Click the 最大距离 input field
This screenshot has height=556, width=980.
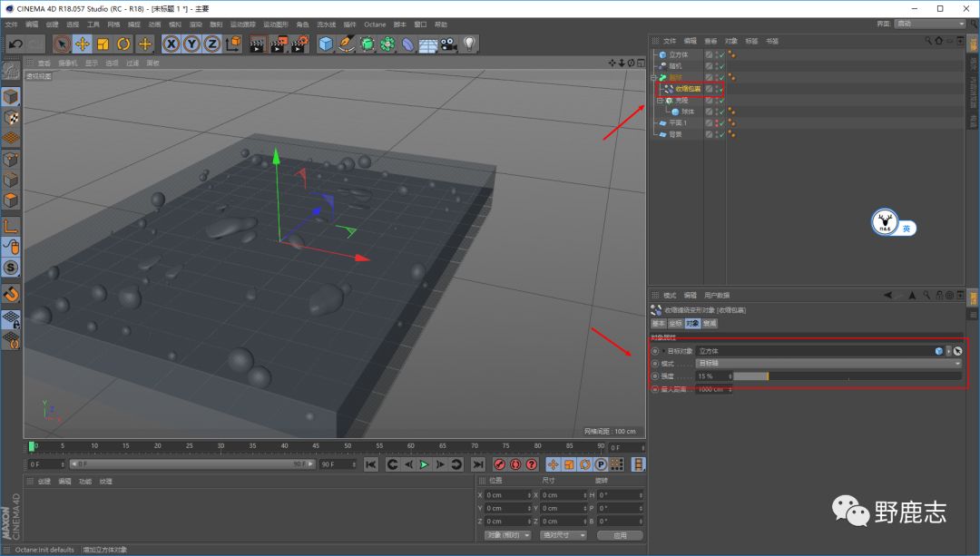point(712,389)
